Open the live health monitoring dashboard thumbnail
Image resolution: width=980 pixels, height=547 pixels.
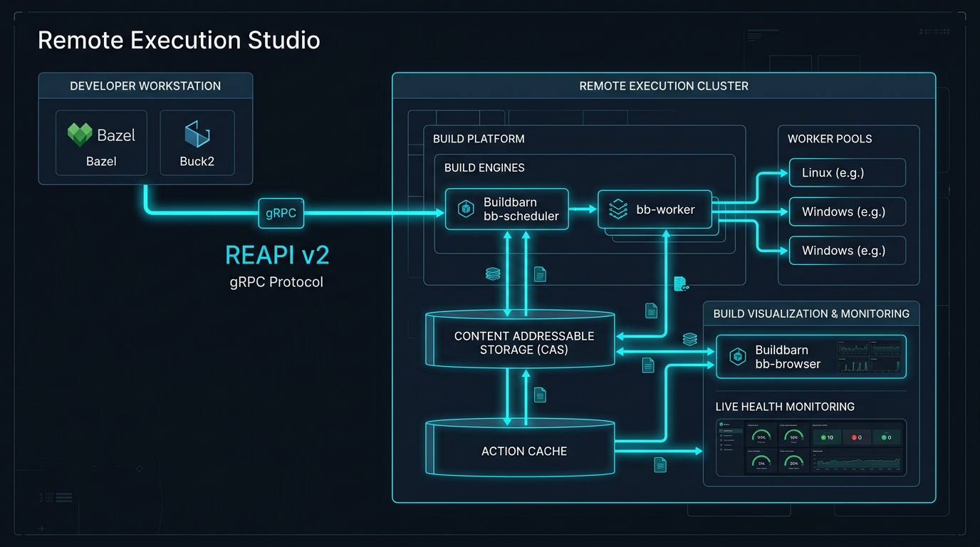tap(810, 448)
